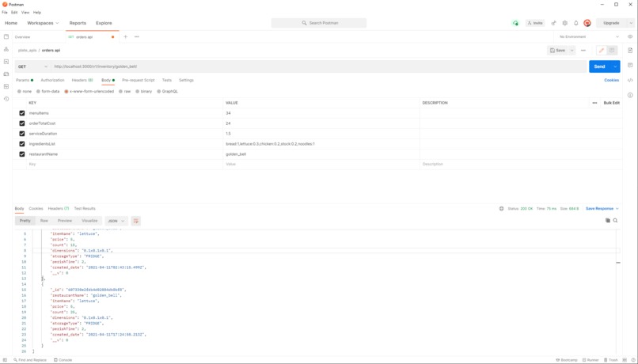The width and height of the screenshot is (638, 364).
Task: Open the Send options dropdown arrow
Action: click(x=615, y=66)
